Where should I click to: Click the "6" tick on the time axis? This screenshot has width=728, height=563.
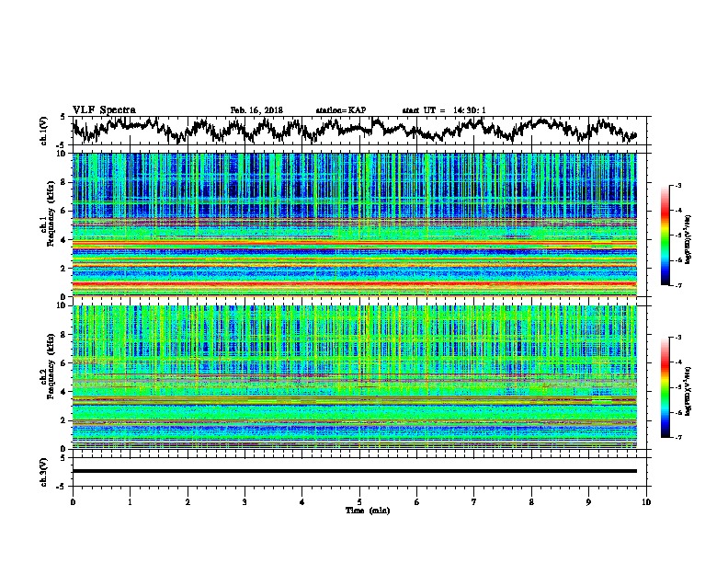point(416,502)
